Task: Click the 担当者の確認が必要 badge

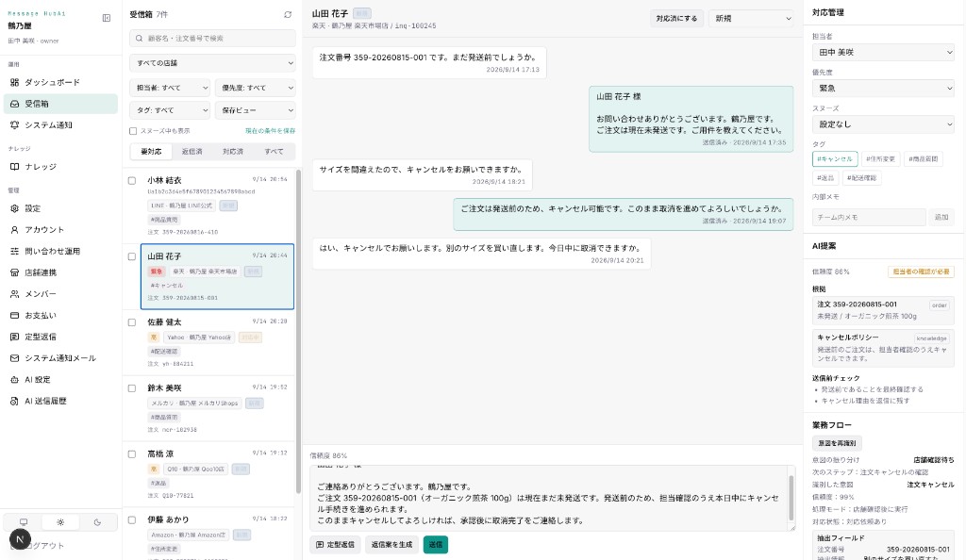Action: [921, 272]
